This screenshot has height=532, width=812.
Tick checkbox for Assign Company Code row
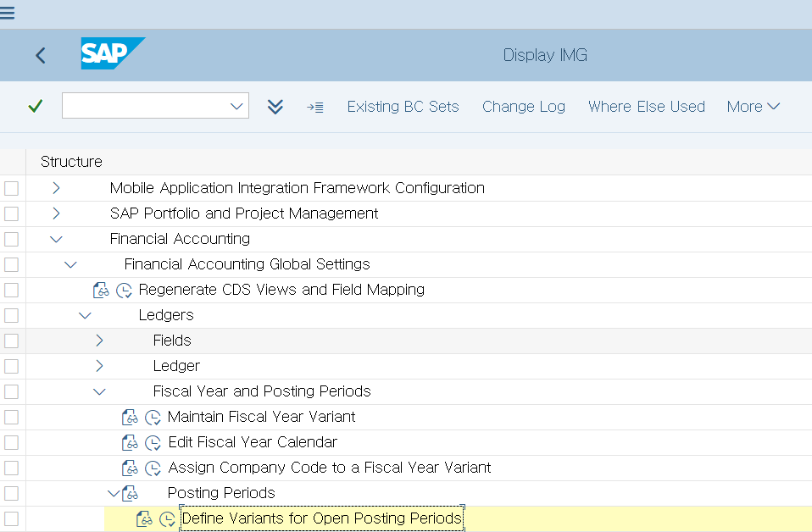tap(11, 468)
